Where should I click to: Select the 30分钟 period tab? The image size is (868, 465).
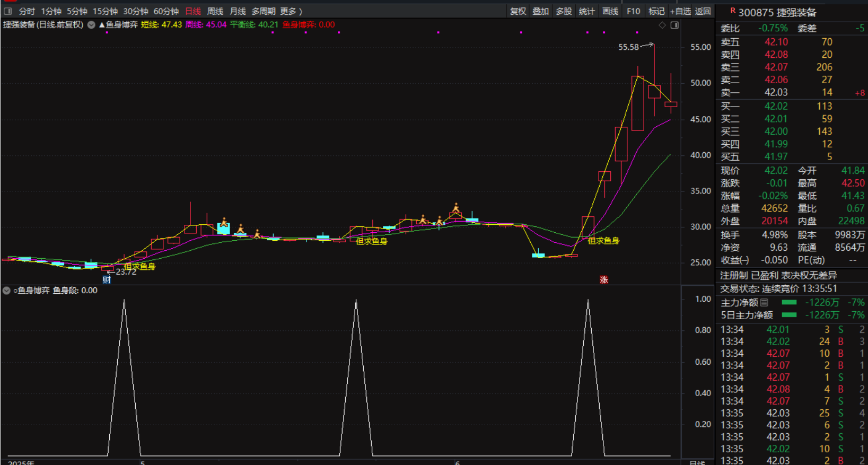click(136, 11)
